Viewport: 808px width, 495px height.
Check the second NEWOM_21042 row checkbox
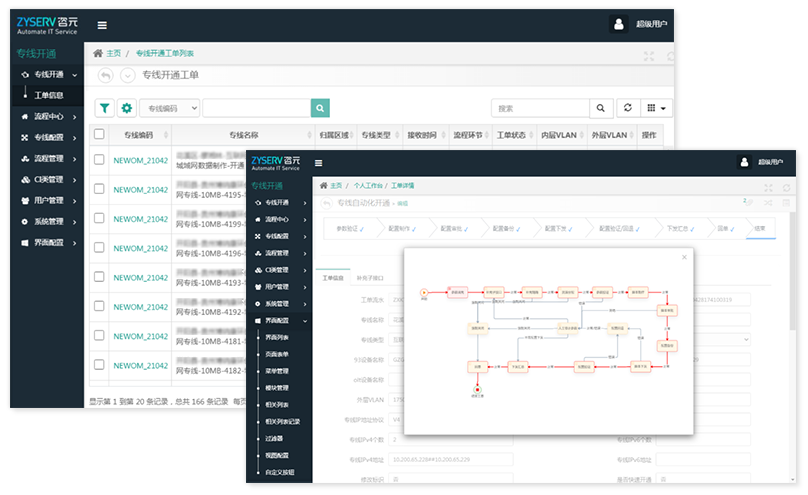99,190
